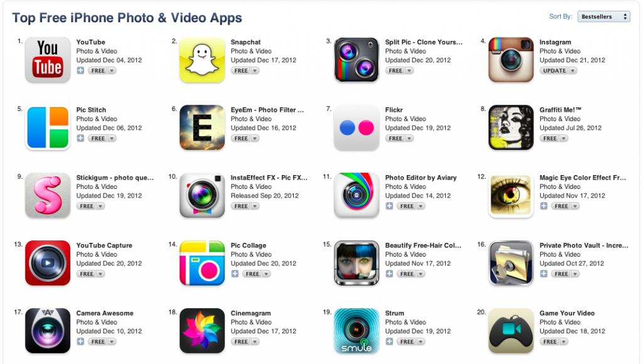Open the Sort By Bestsellers dropdown
643x364 pixels.
(603, 16)
